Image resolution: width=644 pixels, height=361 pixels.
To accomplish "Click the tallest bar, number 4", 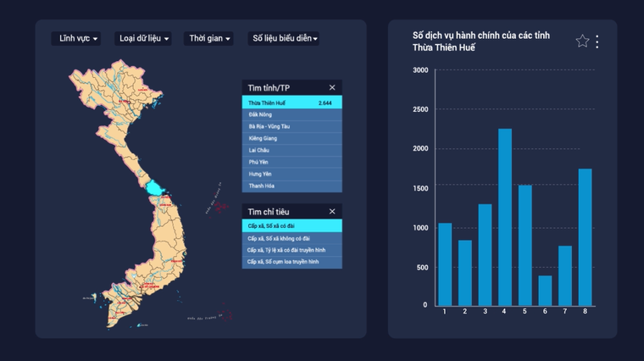I will tap(504, 217).
